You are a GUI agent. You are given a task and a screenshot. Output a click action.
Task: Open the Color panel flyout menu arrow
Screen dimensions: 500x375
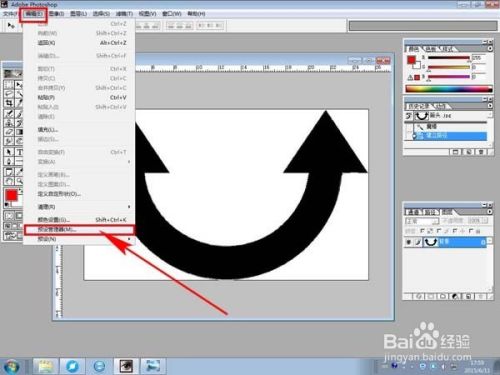490,49
